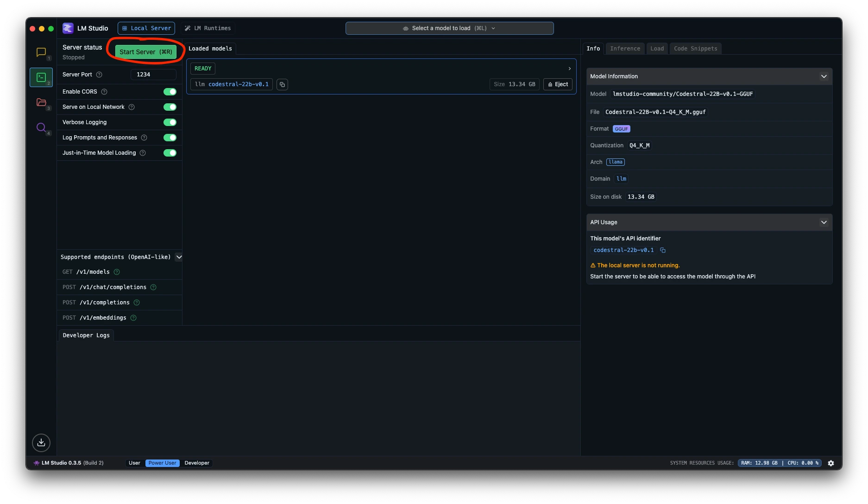Toggle Log Prompts and Responses switch
The image size is (868, 504).
pos(170,138)
